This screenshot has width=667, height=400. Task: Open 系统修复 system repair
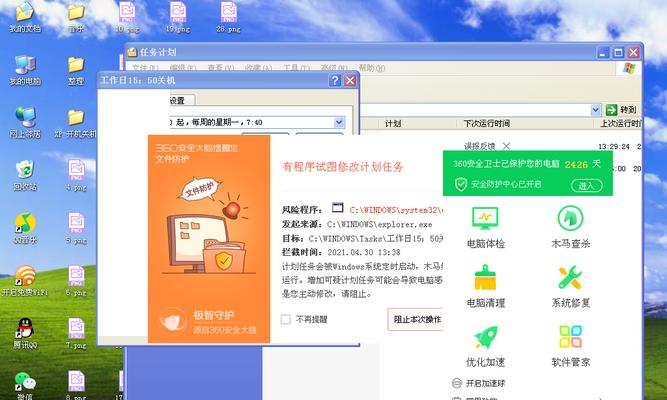570,286
